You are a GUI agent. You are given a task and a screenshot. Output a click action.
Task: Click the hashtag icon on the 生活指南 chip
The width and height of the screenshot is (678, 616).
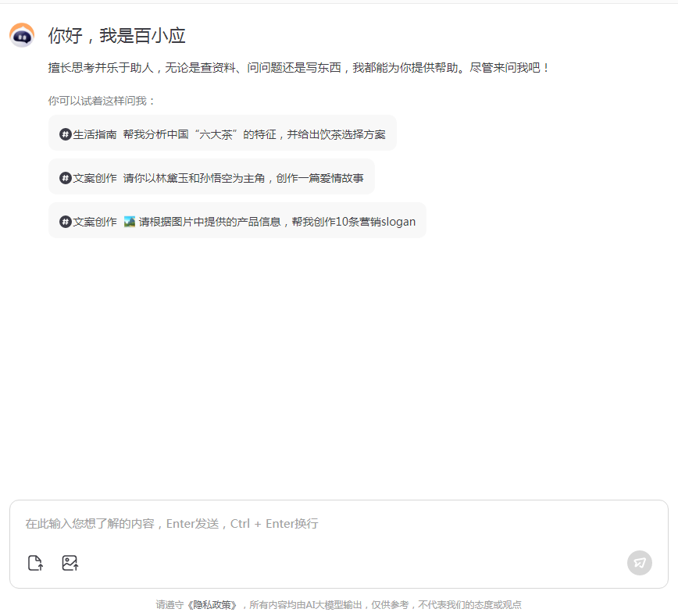pyautogui.click(x=64, y=133)
